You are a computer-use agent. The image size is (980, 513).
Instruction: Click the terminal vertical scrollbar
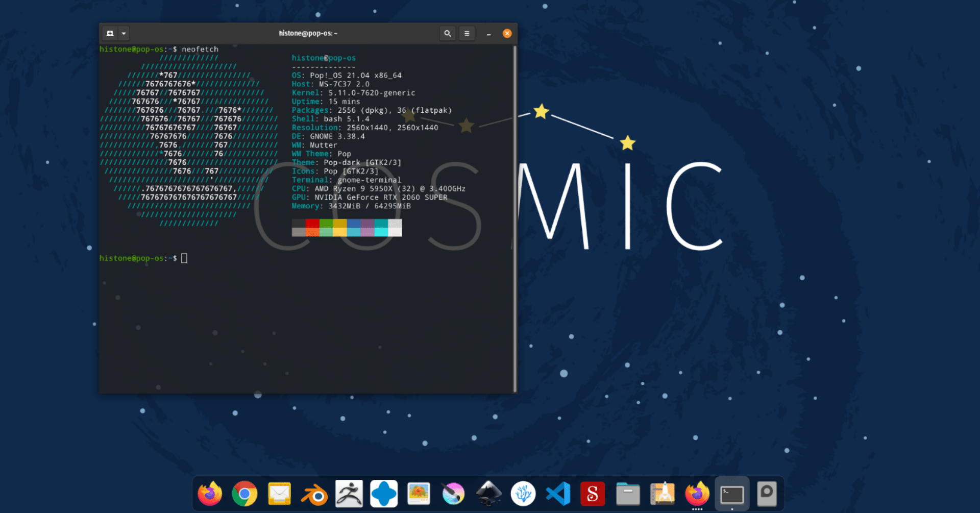tap(515, 218)
